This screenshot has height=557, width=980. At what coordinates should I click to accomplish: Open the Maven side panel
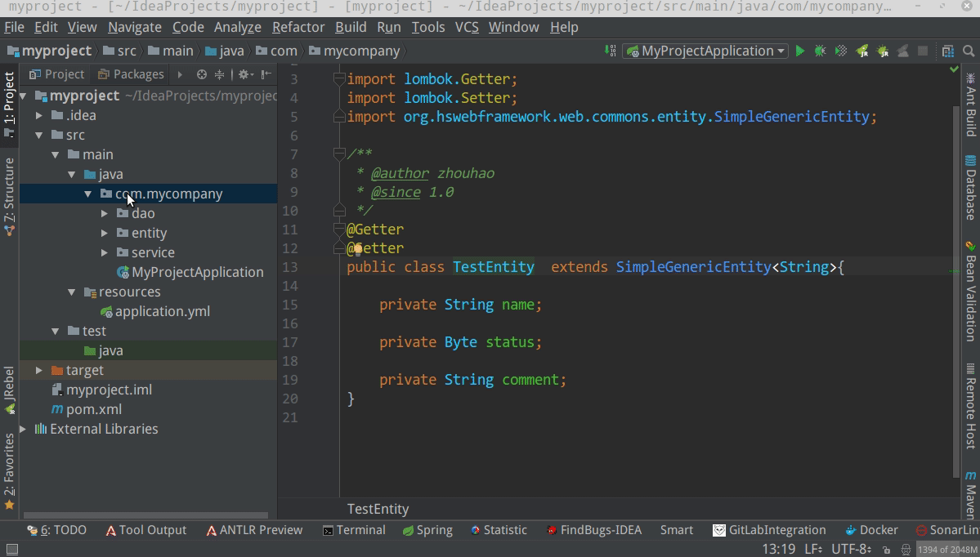(971, 493)
